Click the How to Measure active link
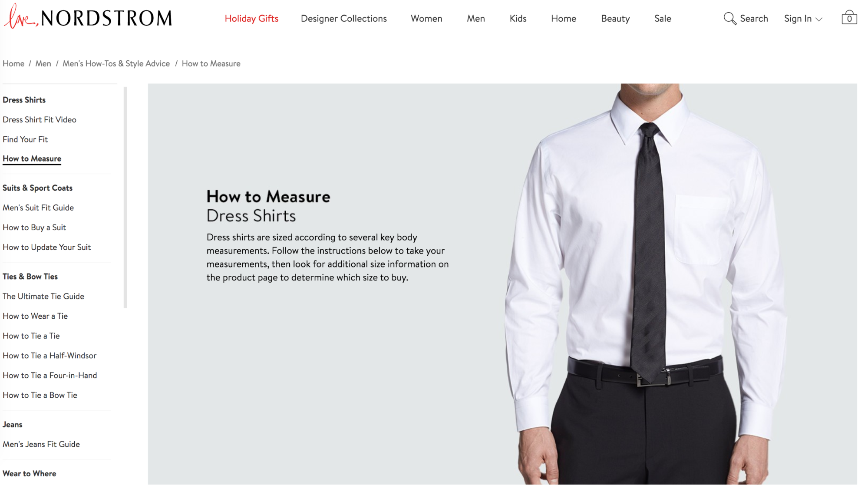Screen dimensions: 868x485 tap(32, 158)
